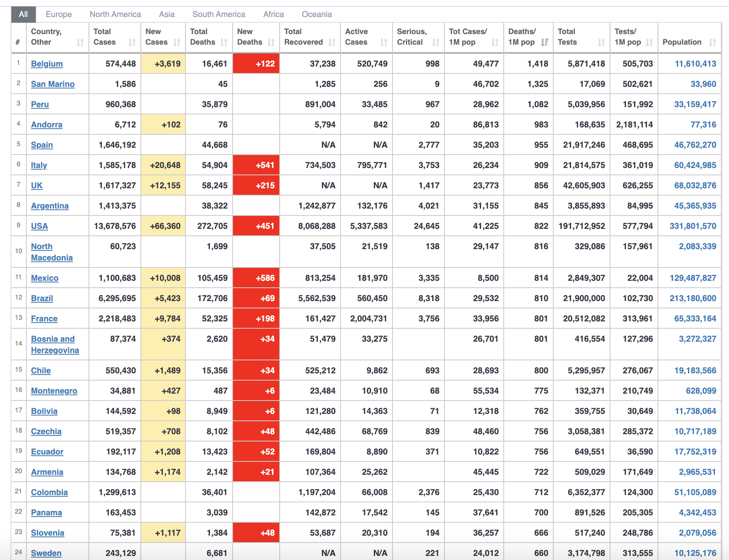Select the South America tab

(219, 14)
